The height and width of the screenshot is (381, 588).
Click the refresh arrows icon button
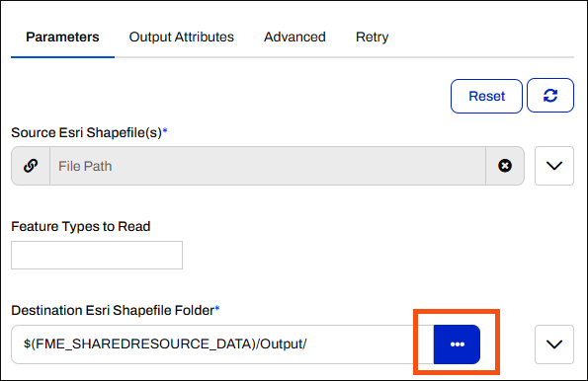click(550, 96)
